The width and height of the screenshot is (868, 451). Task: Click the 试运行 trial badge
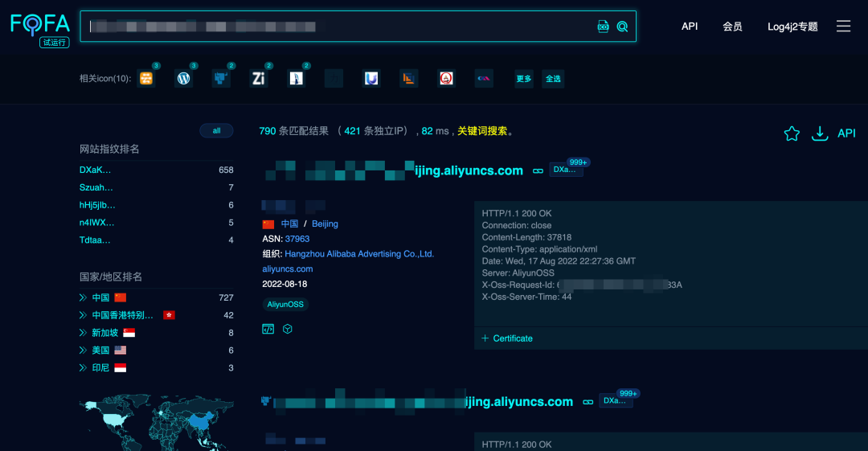point(55,42)
